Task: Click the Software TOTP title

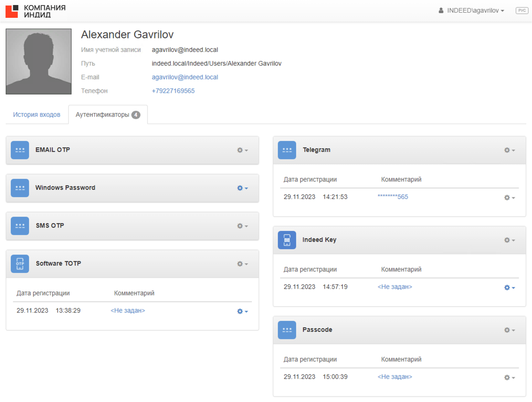Action: tap(58, 264)
